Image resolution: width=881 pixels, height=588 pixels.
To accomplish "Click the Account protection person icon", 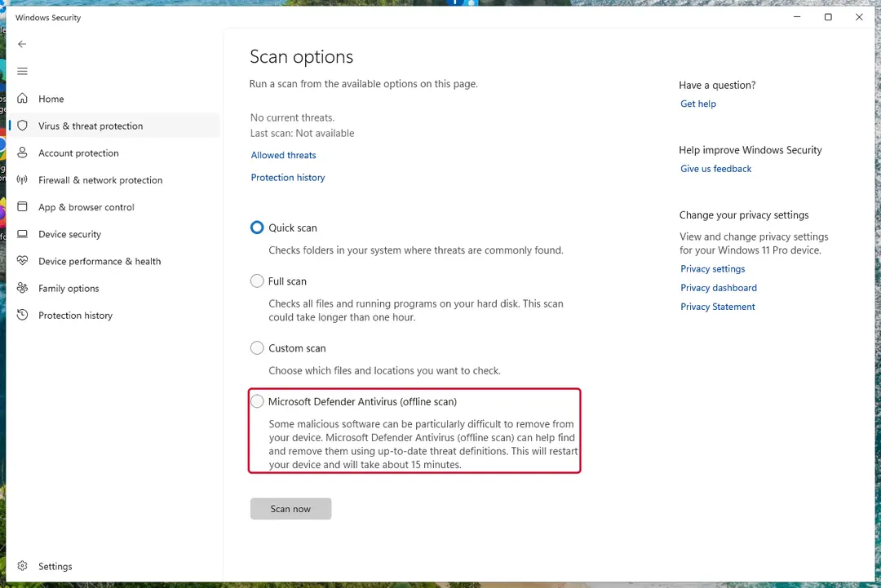I will 23,153.
